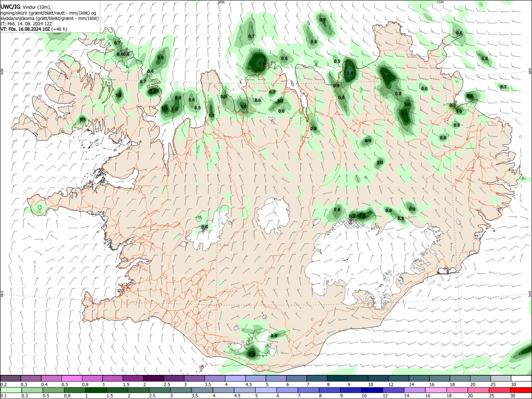The width and height of the screenshot is (532, 399).
Task: Pick the lower legend swatch labeled 0.5
Action: click(x=54, y=390)
